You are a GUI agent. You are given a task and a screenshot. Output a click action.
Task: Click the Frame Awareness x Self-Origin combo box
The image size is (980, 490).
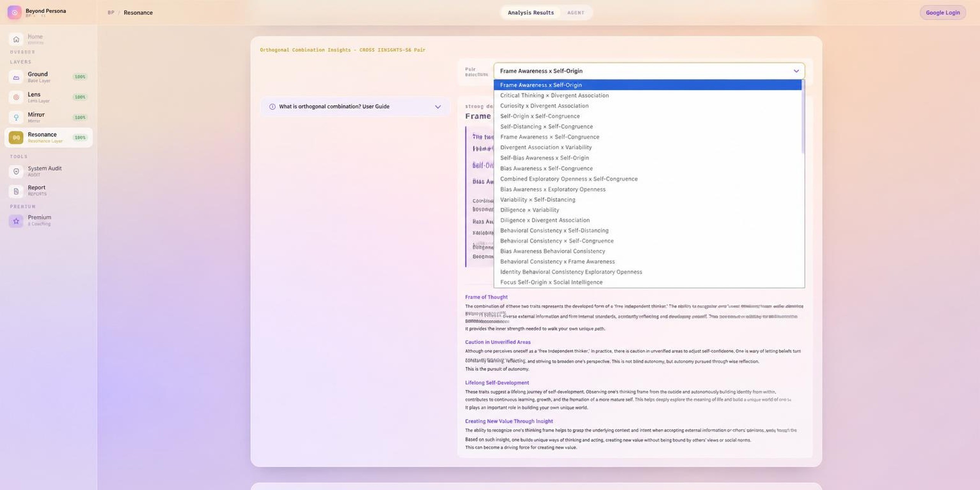coord(649,71)
